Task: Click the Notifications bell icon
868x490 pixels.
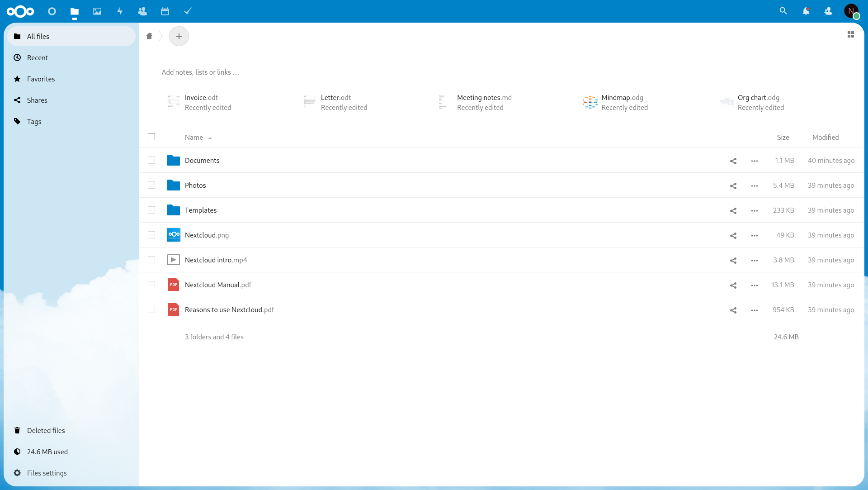Action: pyautogui.click(x=806, y=11)
